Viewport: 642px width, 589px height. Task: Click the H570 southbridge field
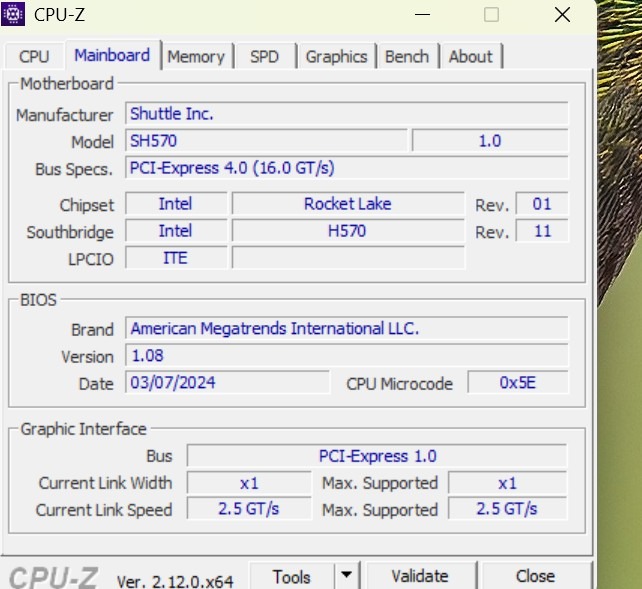[348, 231]
